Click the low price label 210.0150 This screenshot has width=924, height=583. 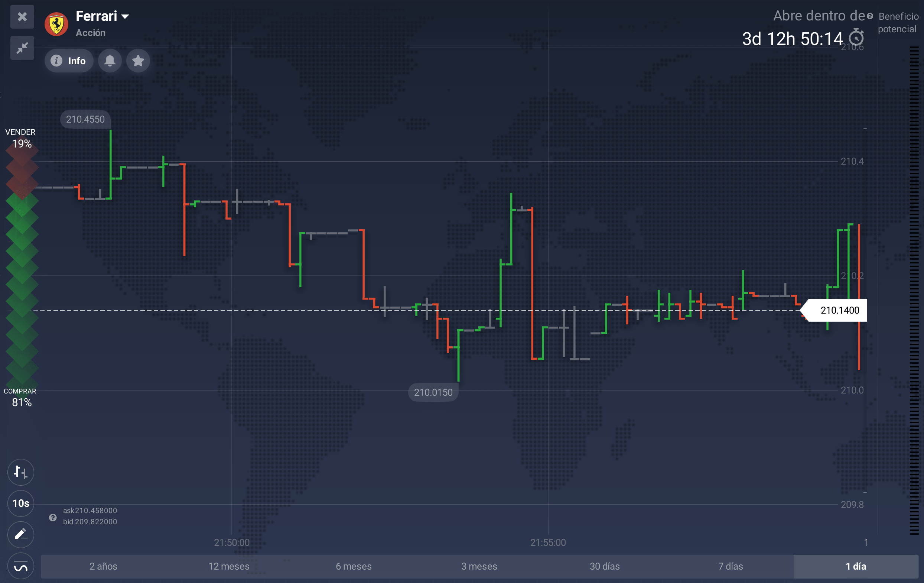pos(433,392)
